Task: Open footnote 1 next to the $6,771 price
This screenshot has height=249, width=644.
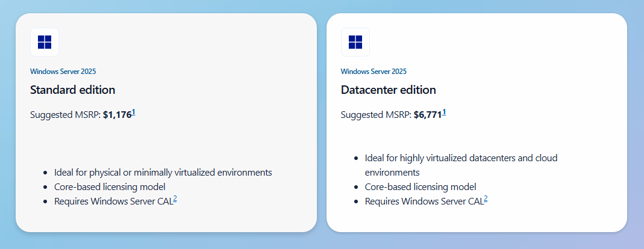Action: (x=444, y=112)
